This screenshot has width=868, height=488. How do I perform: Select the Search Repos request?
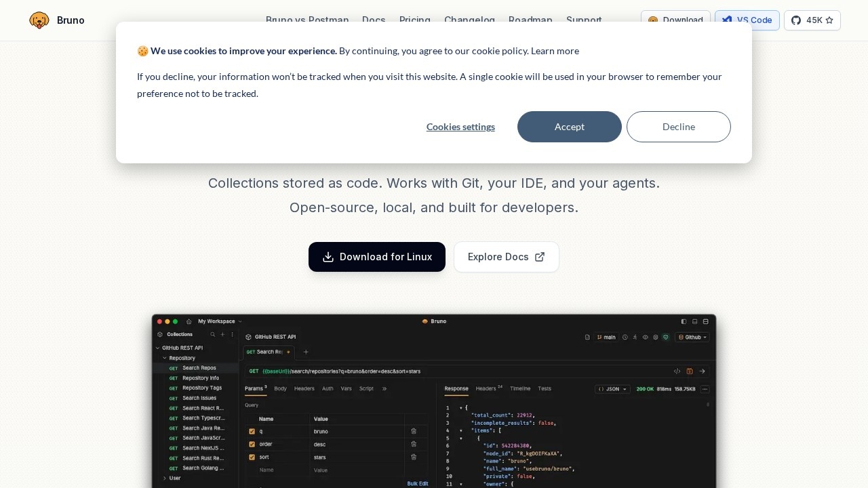pyautogui.click(x=195, y=368)
